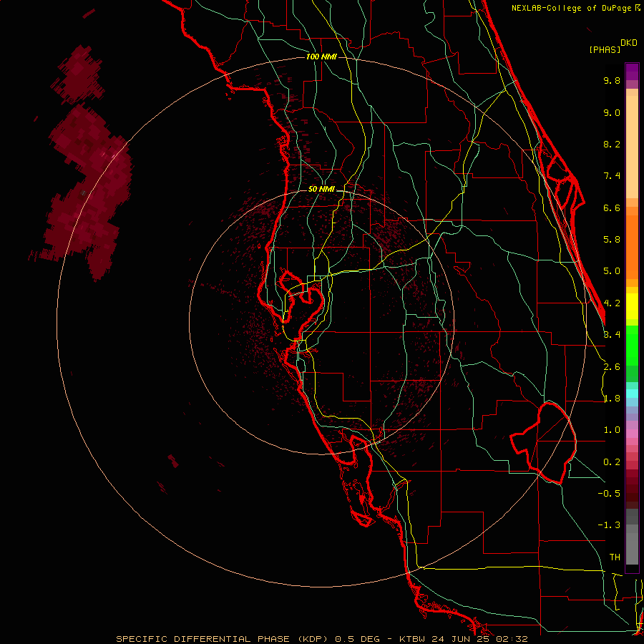This screenshot has height=644, width=644.
Task: Click the 3.4 scale value
Action: tap(612, 335)
